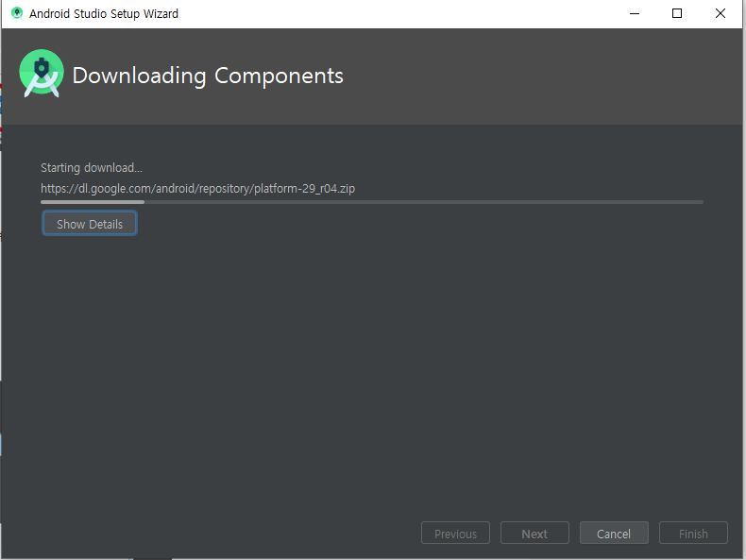
Task: Click the Android Studio logo in header
Action: tap(42, 74)
